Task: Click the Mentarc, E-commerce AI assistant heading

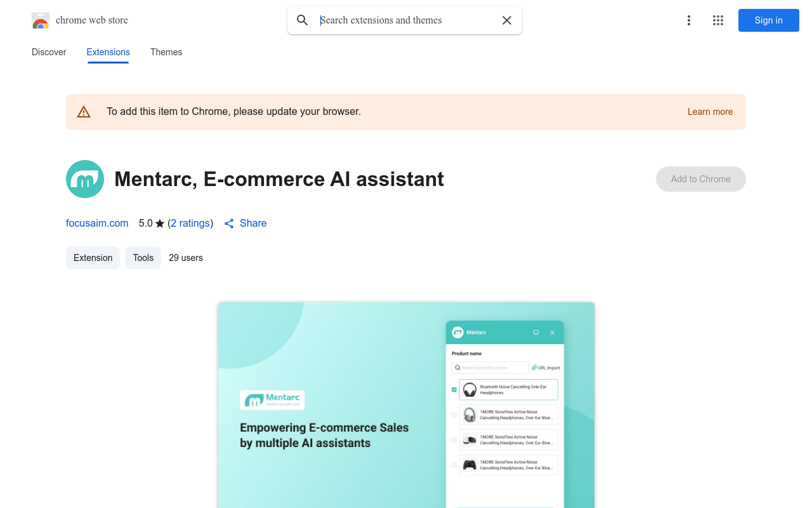Action: (x=279, y=179)
